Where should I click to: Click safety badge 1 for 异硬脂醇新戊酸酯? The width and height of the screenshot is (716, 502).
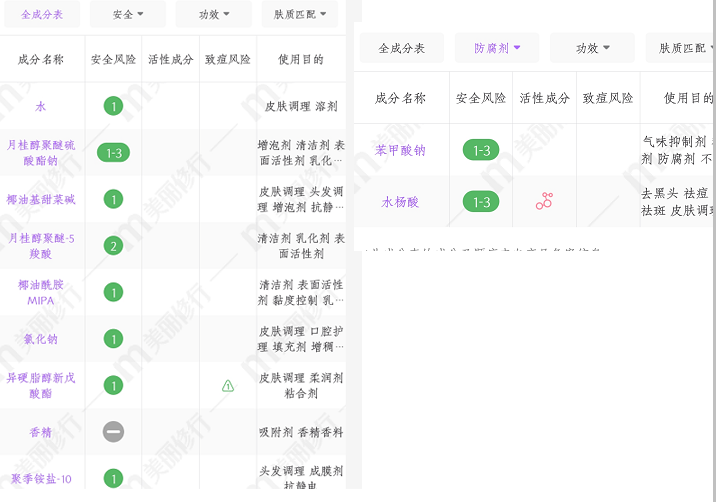pyautogui.click(x=113, y=386)
